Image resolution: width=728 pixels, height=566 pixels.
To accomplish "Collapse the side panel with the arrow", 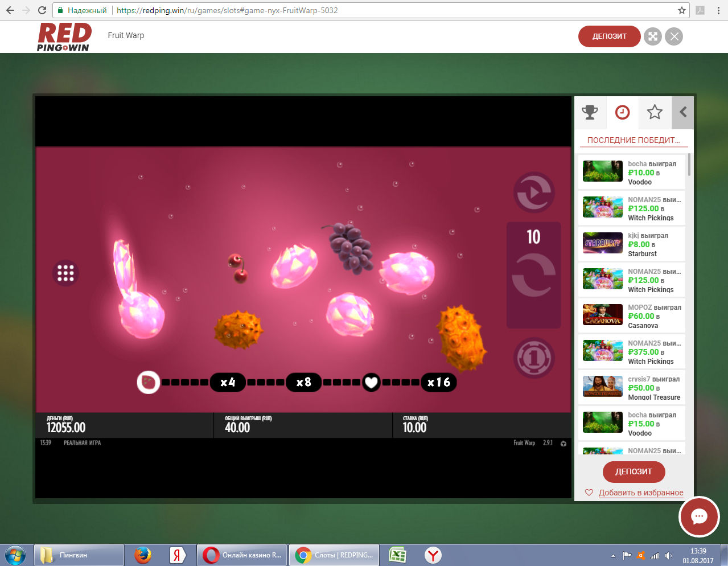I will pos(683,112).
